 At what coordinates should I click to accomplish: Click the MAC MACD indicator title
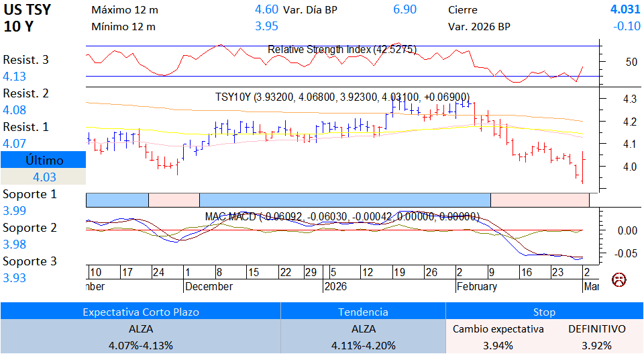click(x=342, y=216)
